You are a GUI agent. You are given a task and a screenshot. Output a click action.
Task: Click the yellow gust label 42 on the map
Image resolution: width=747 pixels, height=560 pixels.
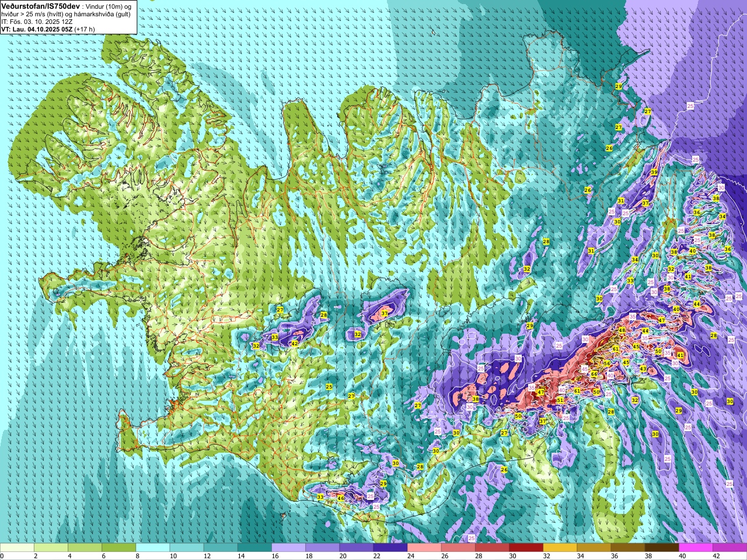[295, 344]
